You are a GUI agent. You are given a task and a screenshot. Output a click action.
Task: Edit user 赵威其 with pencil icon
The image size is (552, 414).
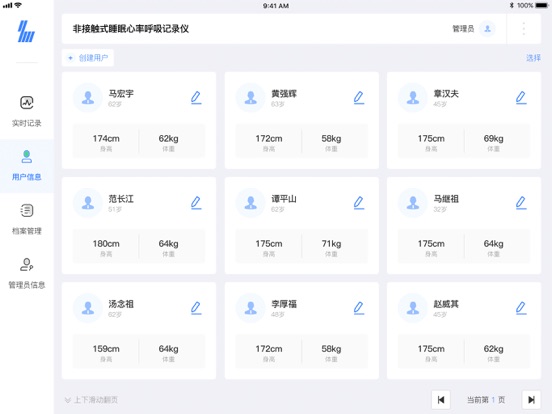(x=521, y=308)
